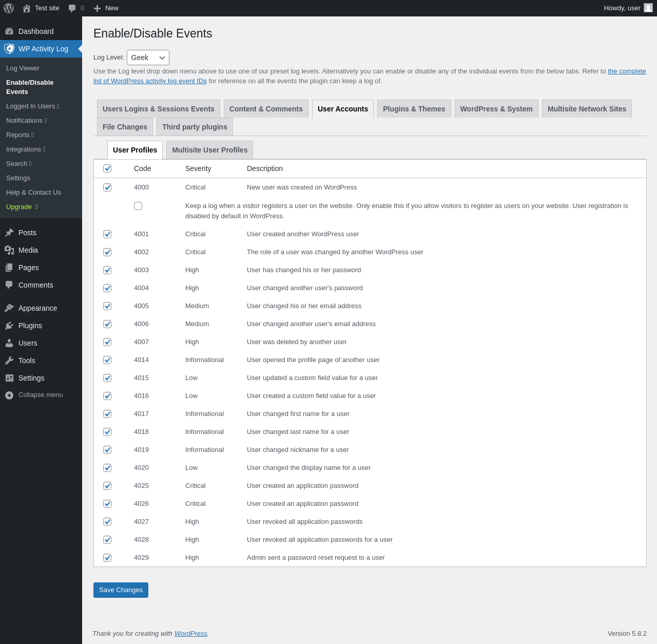Click the Users person icon

9,343
